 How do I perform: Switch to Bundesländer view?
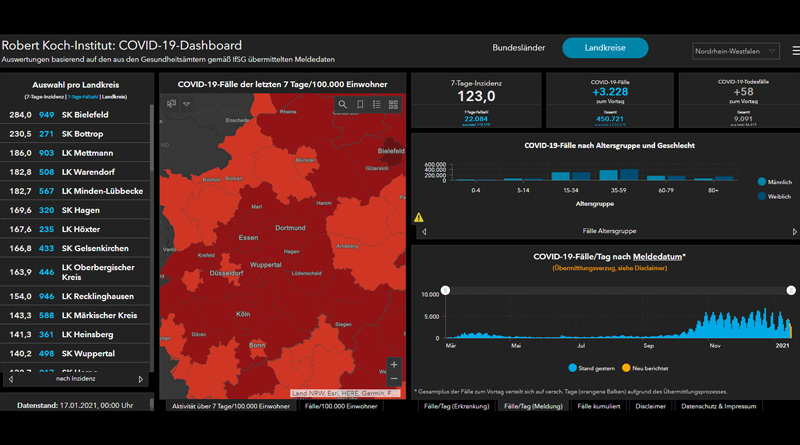click(518, 47)
